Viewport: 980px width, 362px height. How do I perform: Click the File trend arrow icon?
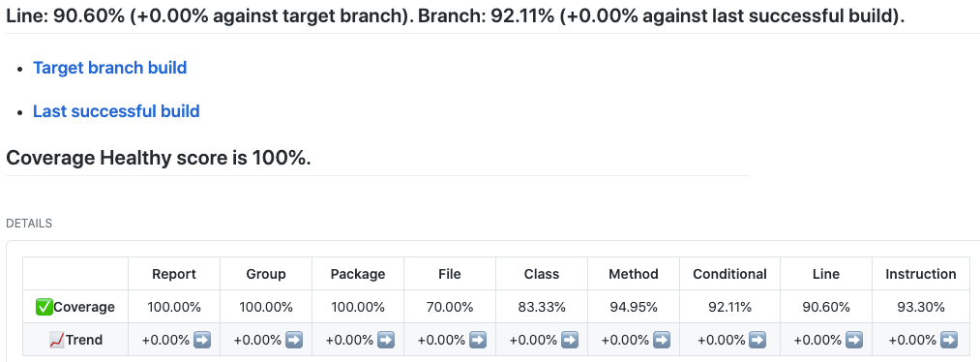pos(478,340)
